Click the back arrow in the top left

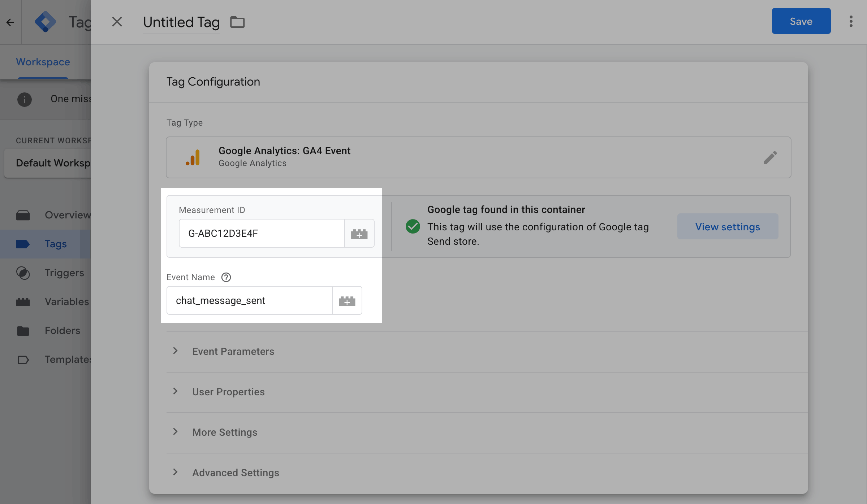[x=10, y=22]
